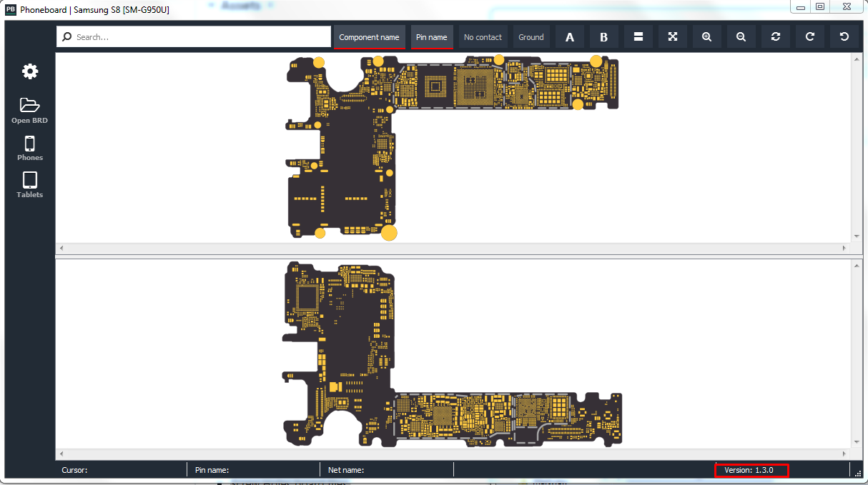Show side B of the board

[x=604, y=37]
